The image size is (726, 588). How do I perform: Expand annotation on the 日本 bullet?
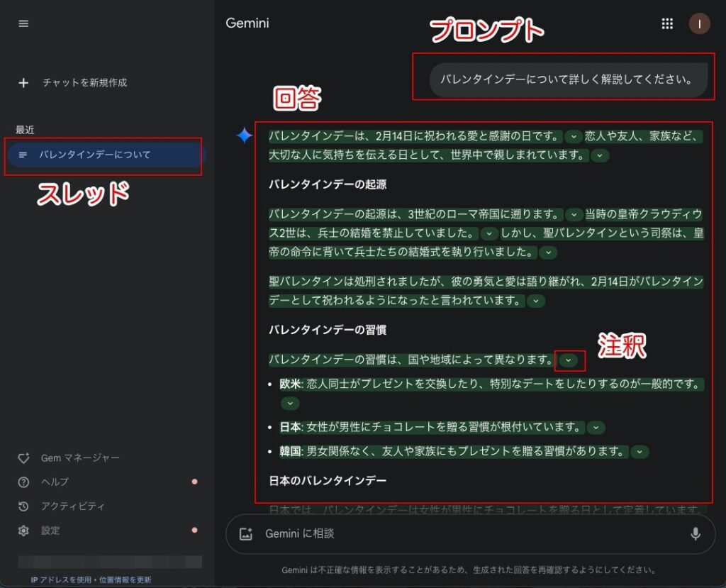[x=596, y=428]
